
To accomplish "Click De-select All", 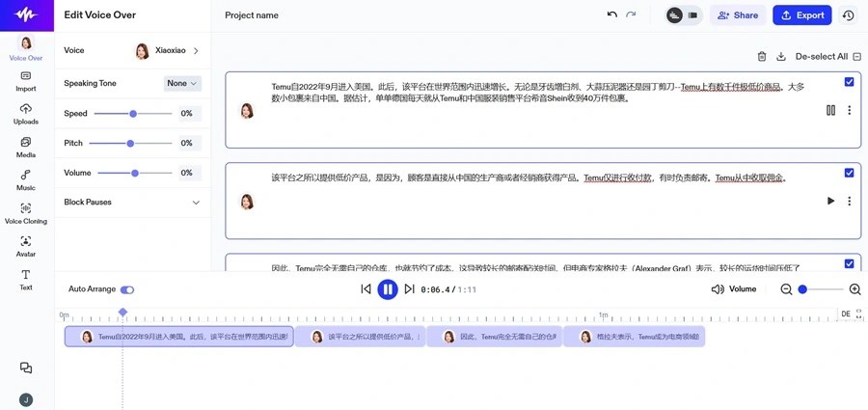I will tap(828, 57).
